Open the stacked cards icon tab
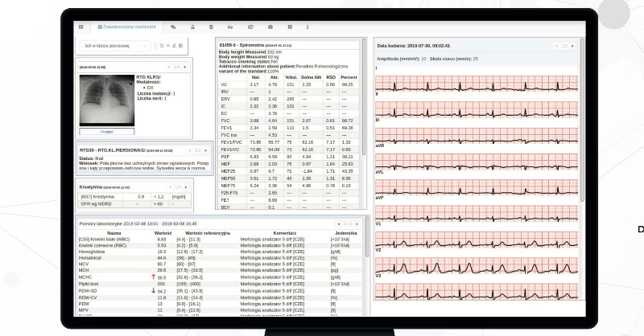Image resolution: width=644 pixels, height=336 pixels. (250, 27)
